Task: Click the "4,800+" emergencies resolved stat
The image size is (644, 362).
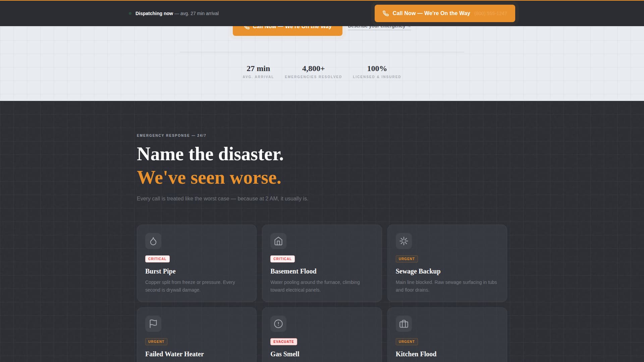Action: [313, 68]
